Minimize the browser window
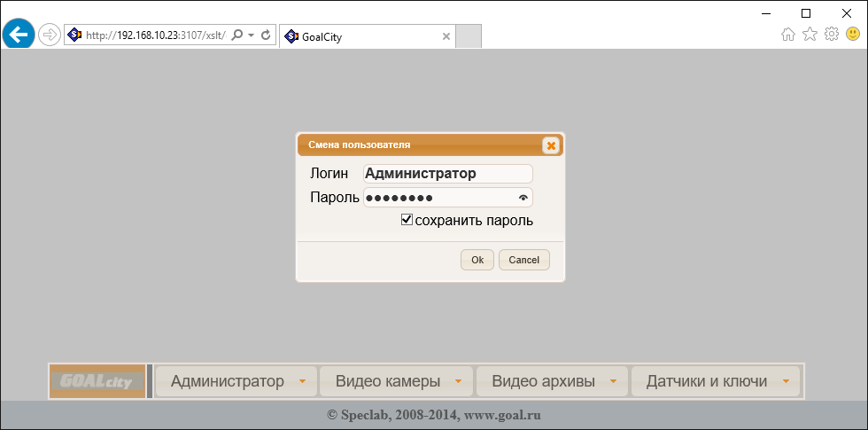 pos(766,13)
